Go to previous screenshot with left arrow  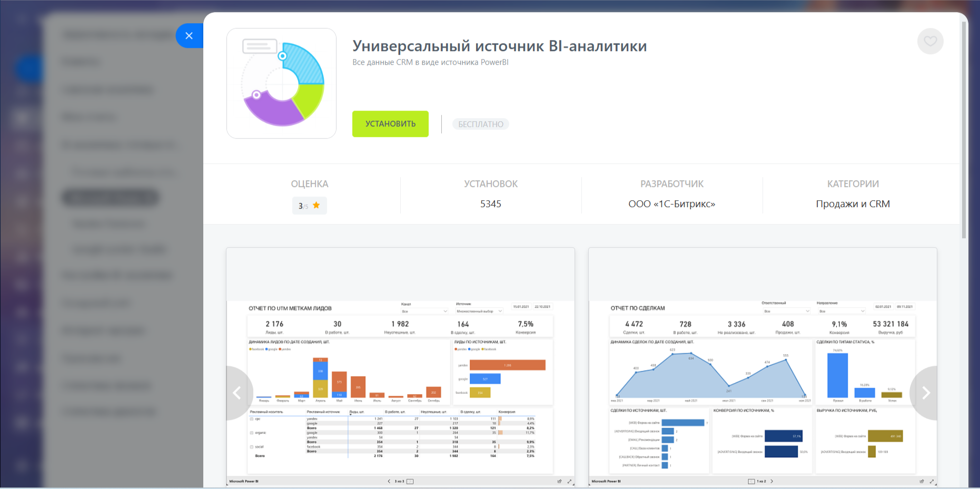[237, 393]
